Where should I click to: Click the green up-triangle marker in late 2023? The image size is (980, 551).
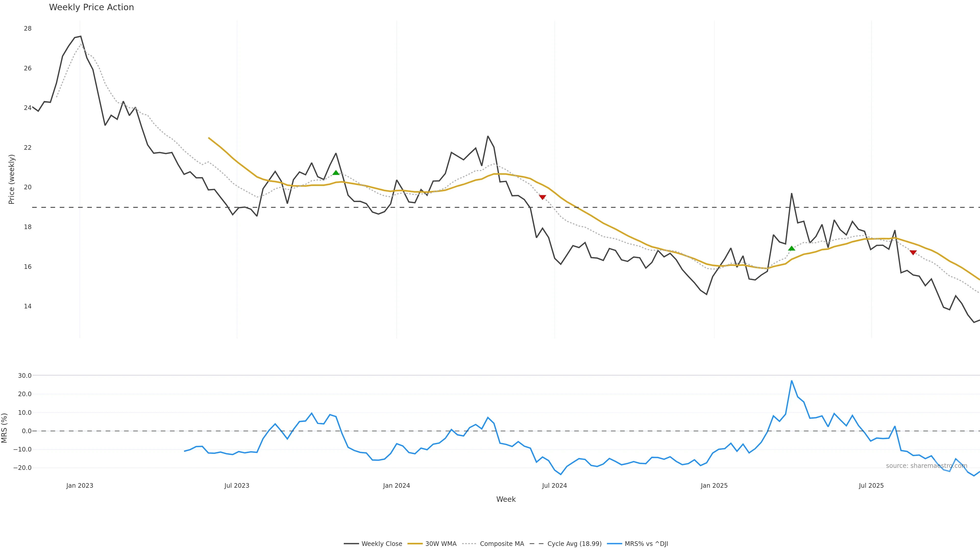(x=336, y=173)
